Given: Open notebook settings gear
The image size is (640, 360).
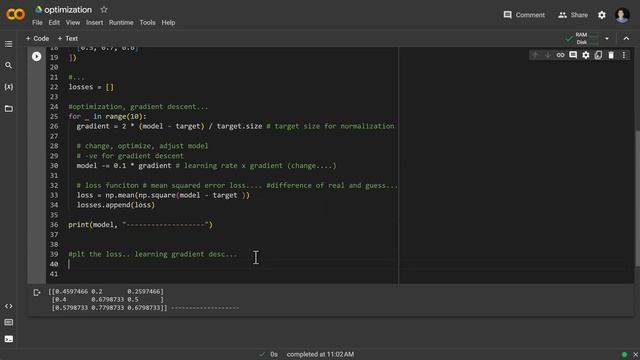Looking at the screenshot, I should click(x=602, y=15).
